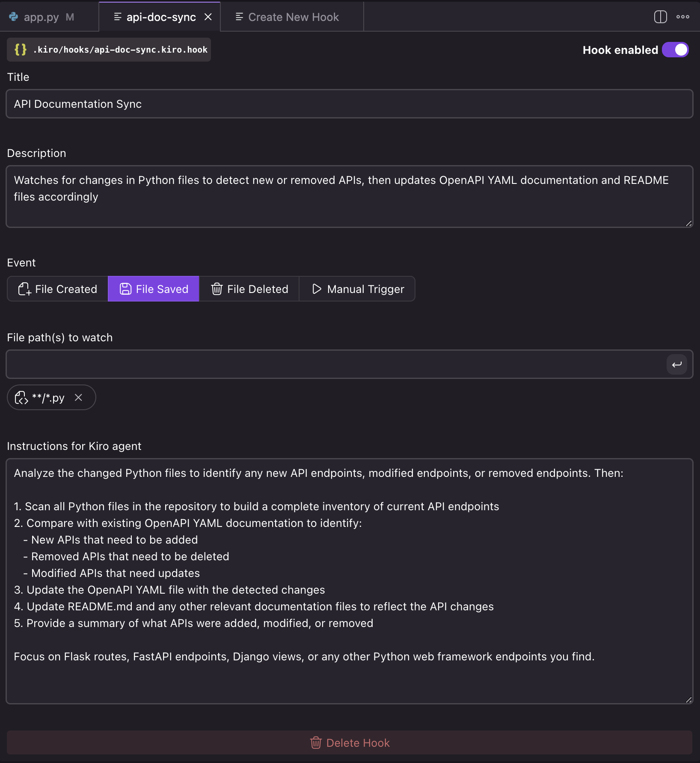Grab the Instructions text area resize handle
The width and height of the screenshot is (700, 763).
[x=688, y=700]
